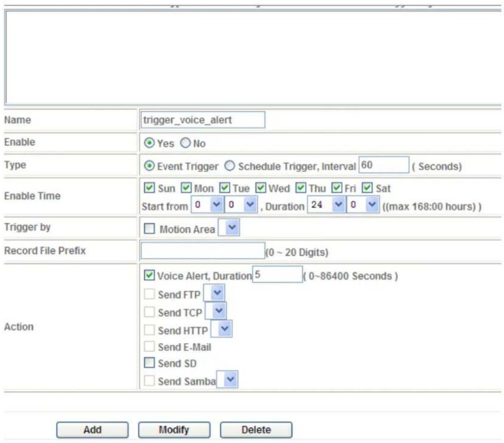Viewport: 504px width, 443px height.
Task: Choose Event Trigger type
Action: click(149, 166)
